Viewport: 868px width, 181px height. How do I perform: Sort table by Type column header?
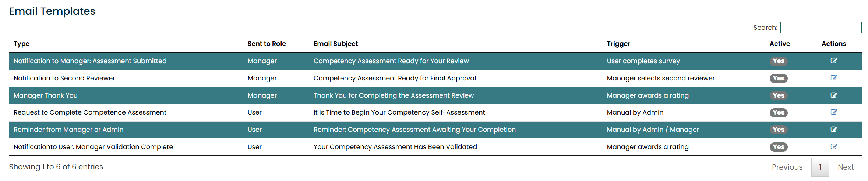coord(22,44)
